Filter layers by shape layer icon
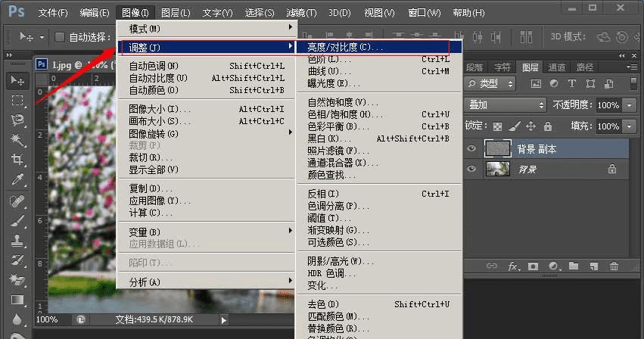This screenshot has width=644, height=339. [590, 84]
